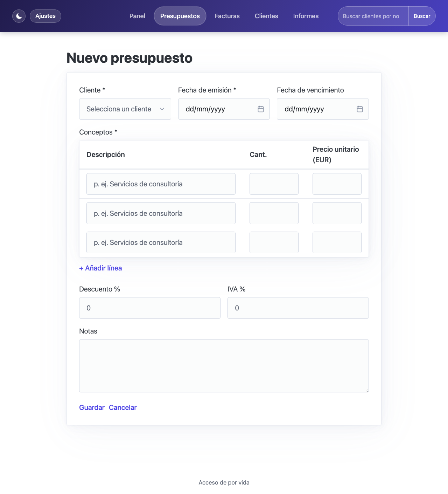
Task: Click the third row Descripción field
Action: [x=161, y=242]
